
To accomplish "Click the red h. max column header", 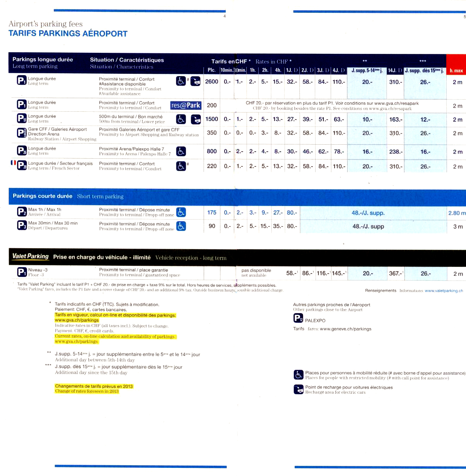I will coord(456,71).
